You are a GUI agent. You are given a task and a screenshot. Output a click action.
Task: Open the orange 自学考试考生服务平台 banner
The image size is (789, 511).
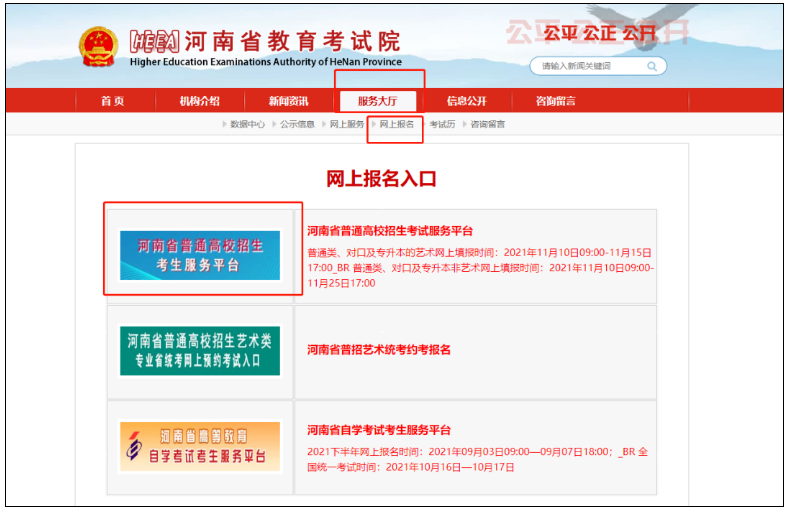pyautogui.click(x=200, y=446)
